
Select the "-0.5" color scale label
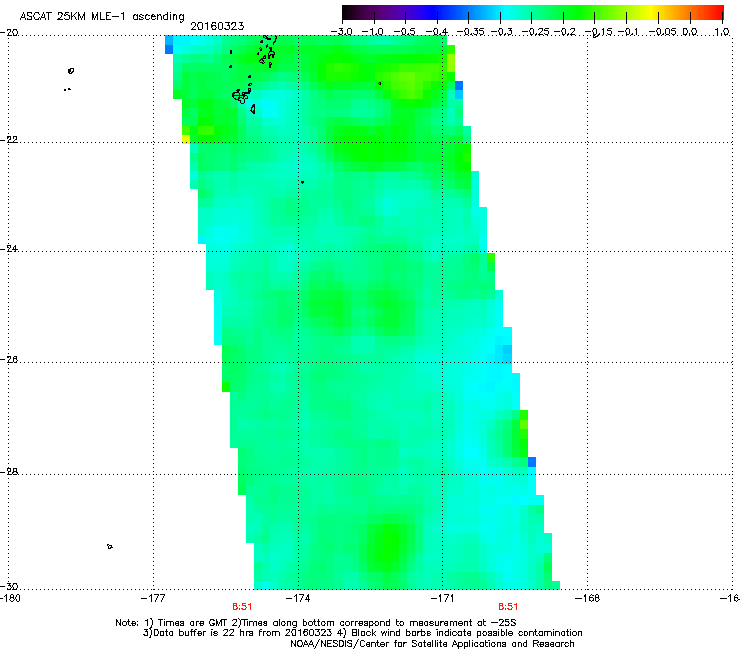click(x=404, y=32)
